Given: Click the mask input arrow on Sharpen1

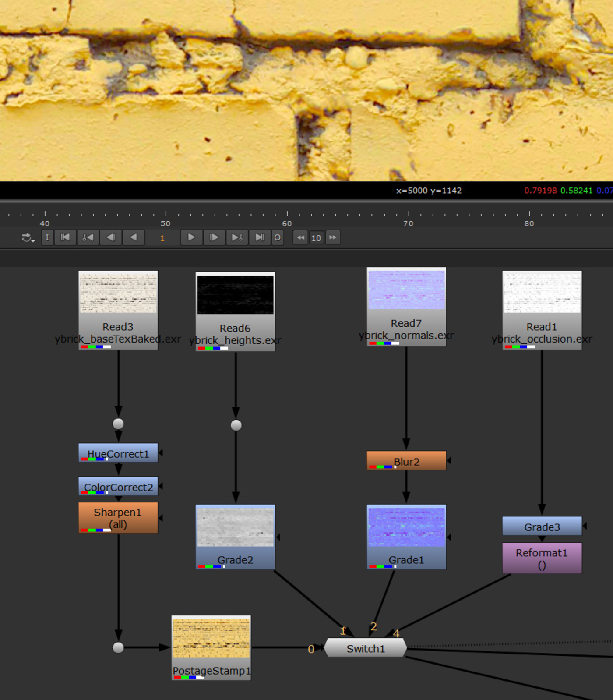Looking at the screenshot, I should coord(161,518).
